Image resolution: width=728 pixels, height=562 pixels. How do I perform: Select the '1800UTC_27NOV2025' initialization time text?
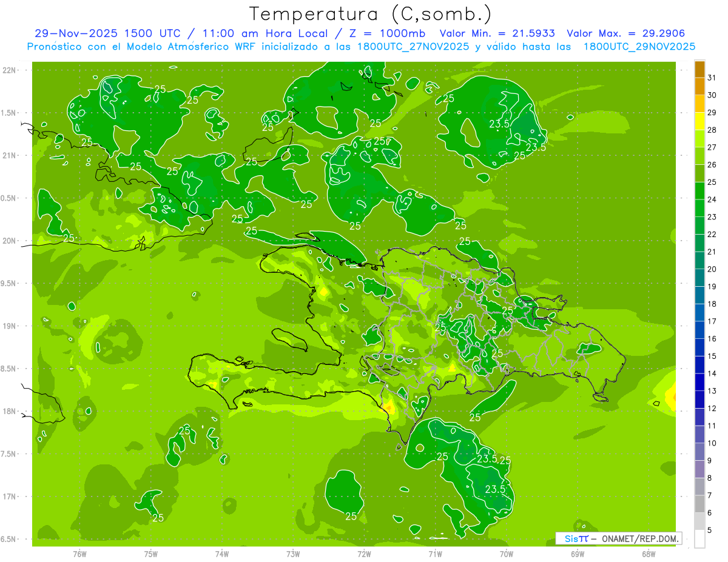click(413, 47)
